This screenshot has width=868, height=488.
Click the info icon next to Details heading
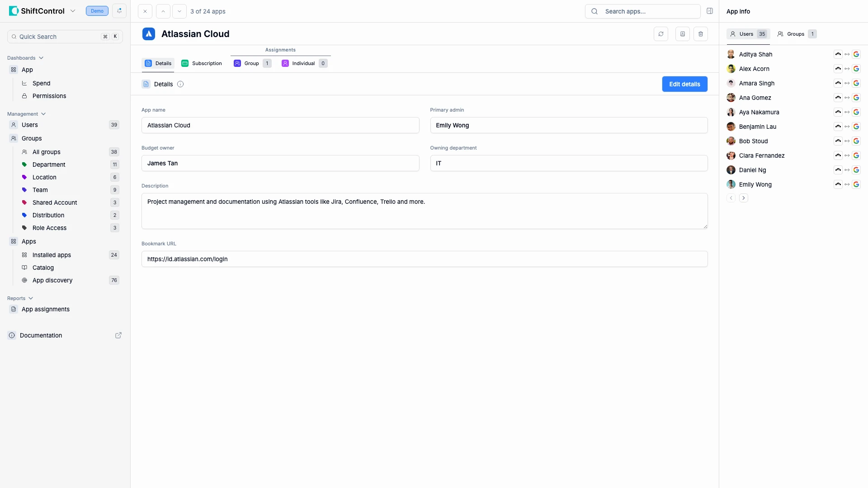tap(180, 84)
